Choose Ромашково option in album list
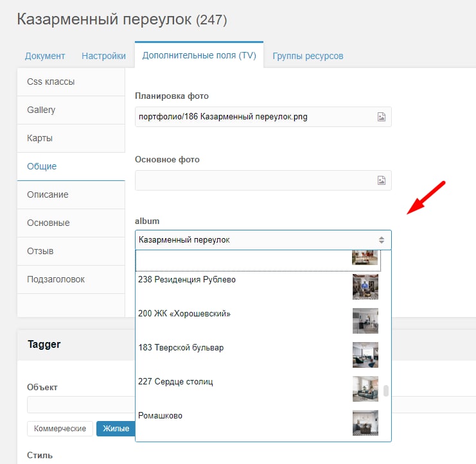Screen dimensions: 476x464 (258, 423)
